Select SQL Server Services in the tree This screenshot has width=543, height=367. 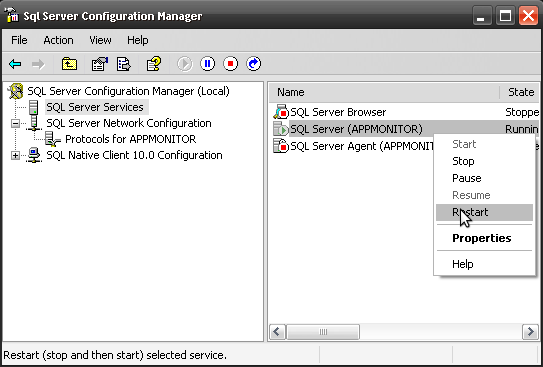[95, 107]
